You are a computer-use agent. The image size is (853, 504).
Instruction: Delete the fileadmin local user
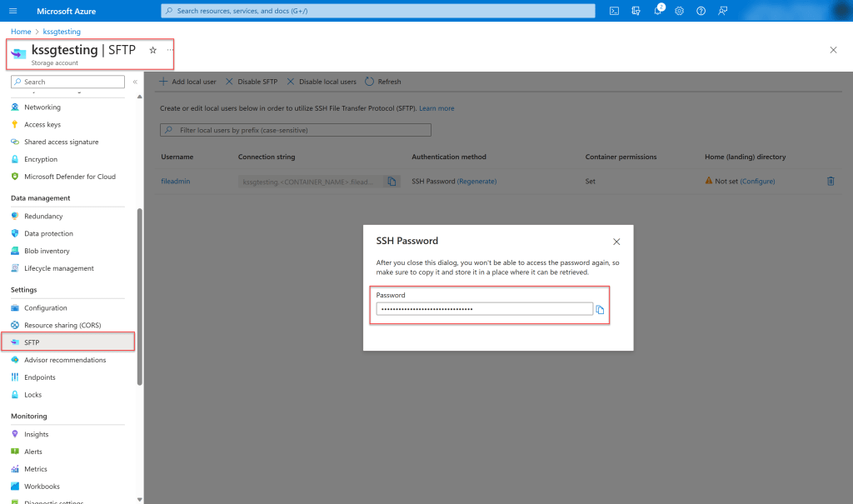(830, 181)
